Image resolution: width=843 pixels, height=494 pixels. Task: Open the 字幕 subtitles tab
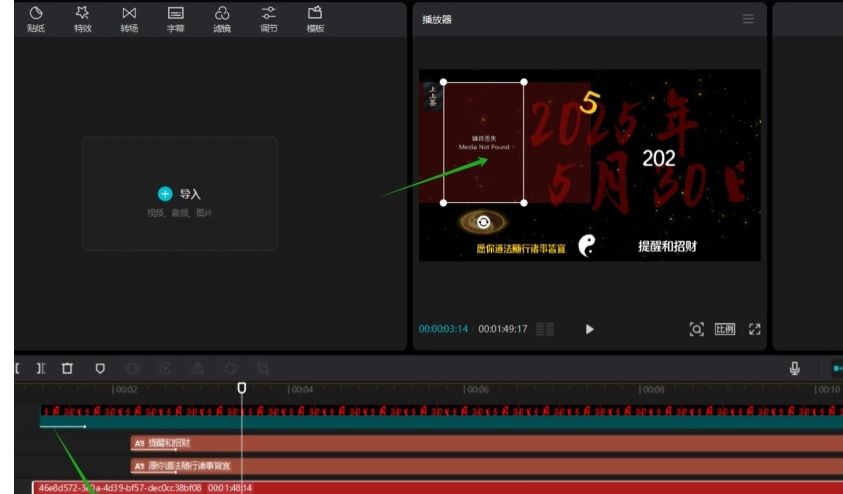click(176, 19)
